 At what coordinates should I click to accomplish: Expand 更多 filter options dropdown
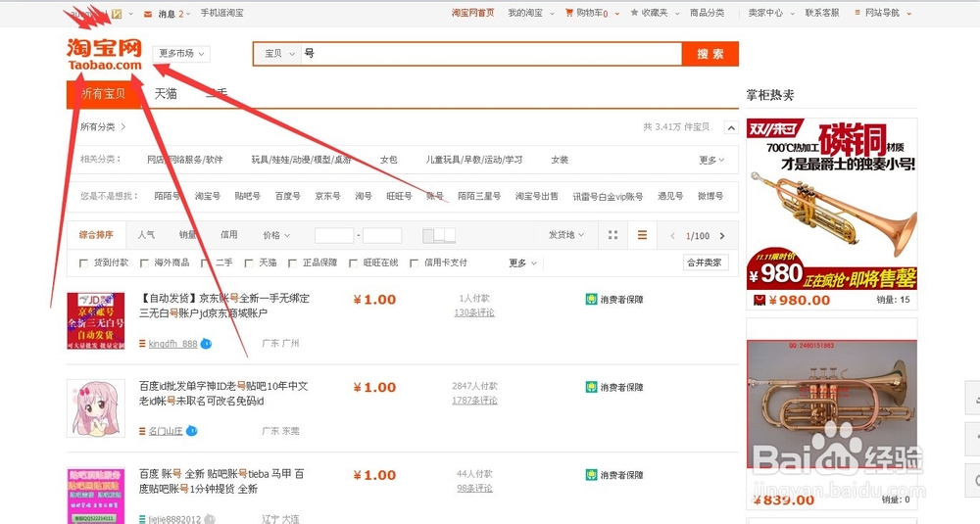tap(522, 262)
